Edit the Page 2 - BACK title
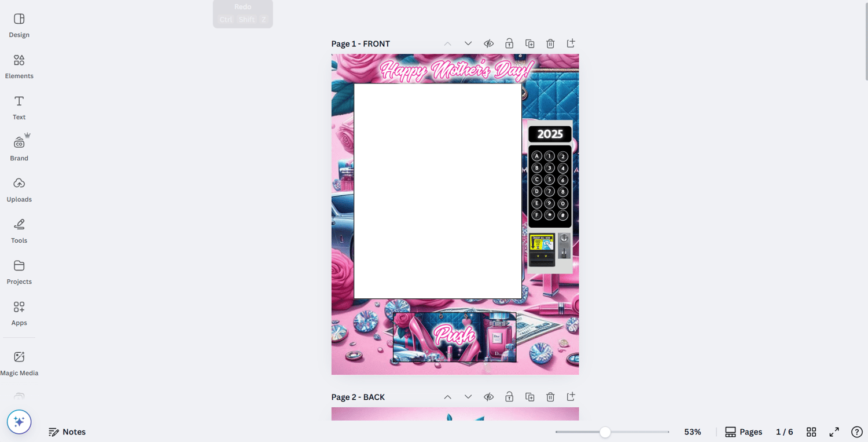The image size is (868, 442). [x=358, y=397]
